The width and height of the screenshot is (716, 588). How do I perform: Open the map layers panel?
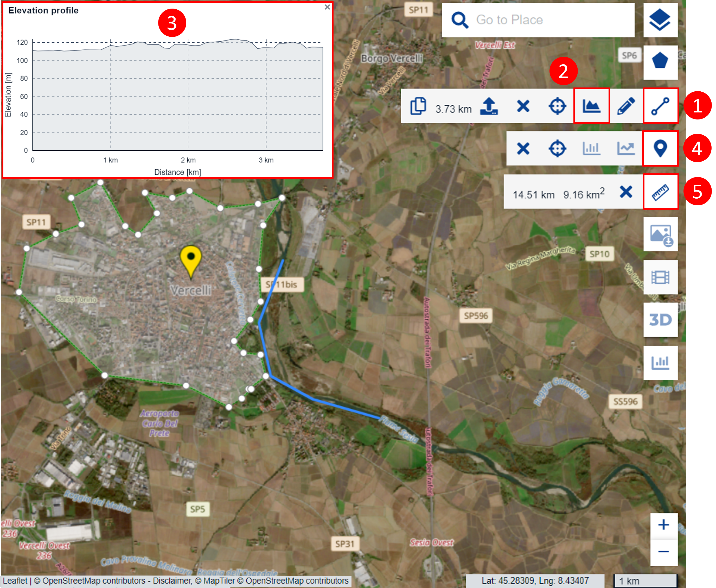[x=660, y=20]
